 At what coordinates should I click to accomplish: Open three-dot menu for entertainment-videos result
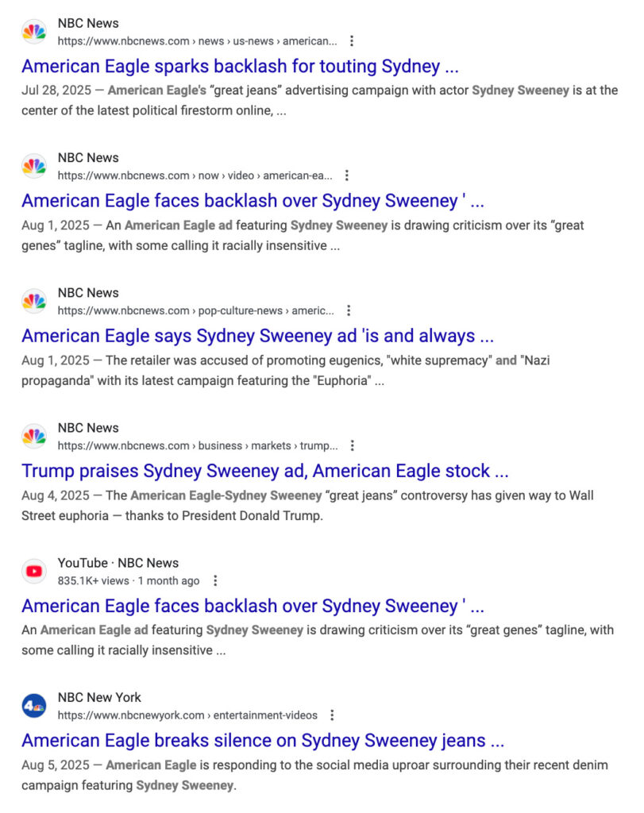(x=333, y=715)
